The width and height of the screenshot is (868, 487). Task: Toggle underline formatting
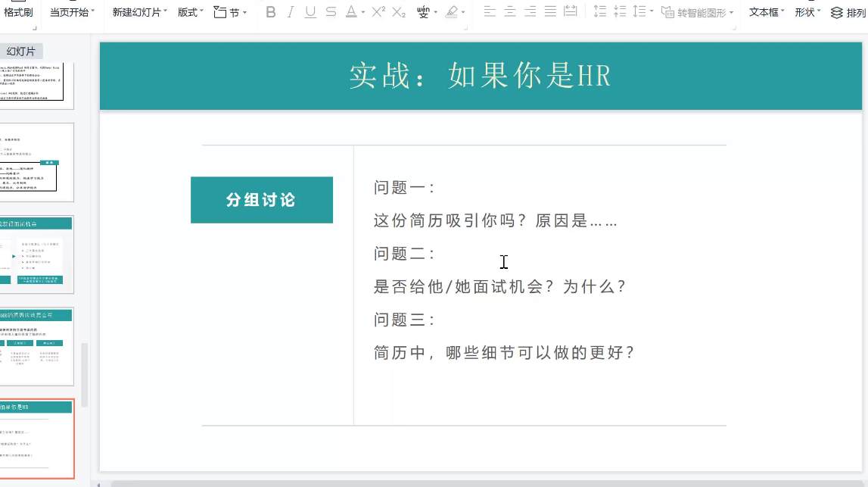click(310, 12)
